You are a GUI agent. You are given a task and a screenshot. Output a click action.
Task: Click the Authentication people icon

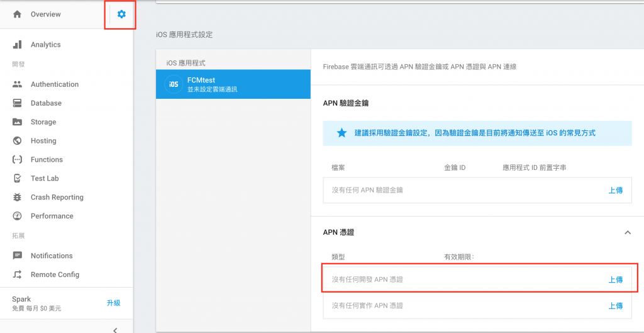(x=17, y=84)
